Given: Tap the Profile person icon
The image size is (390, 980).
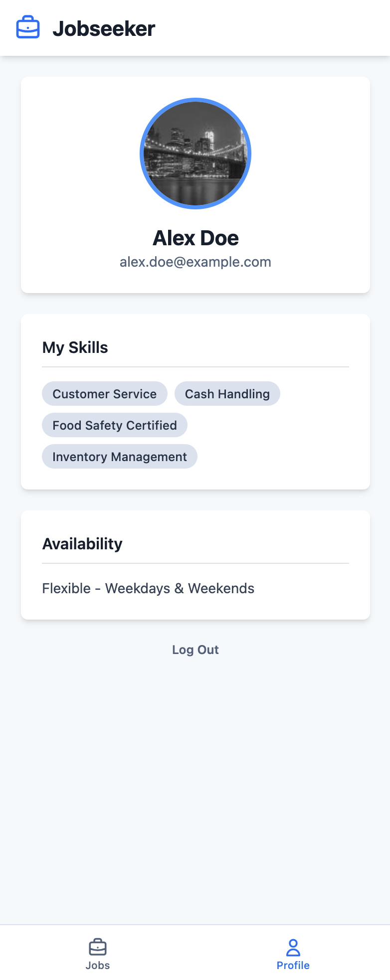Looking at the screenshot, I should [x=293, y=947].
